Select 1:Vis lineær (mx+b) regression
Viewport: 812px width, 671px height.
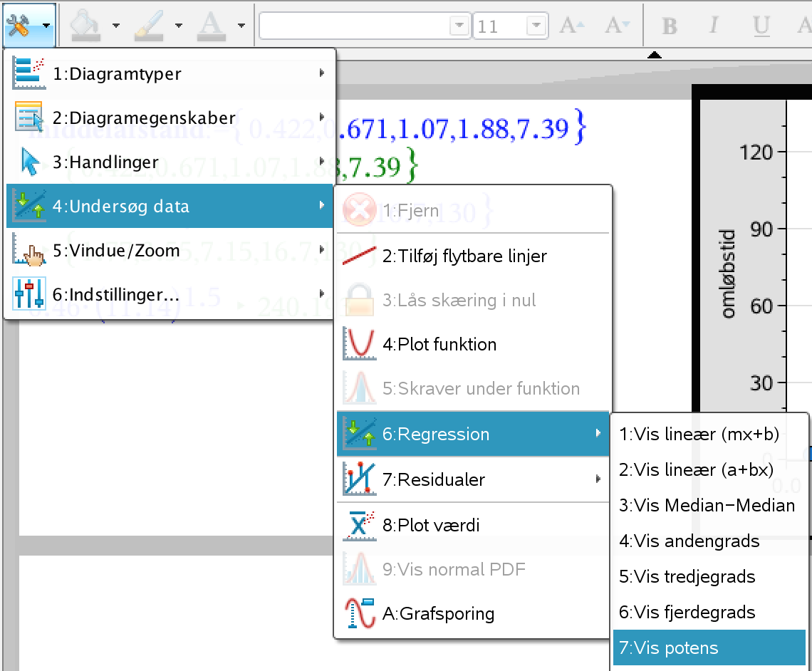click(x=709, y=434)
